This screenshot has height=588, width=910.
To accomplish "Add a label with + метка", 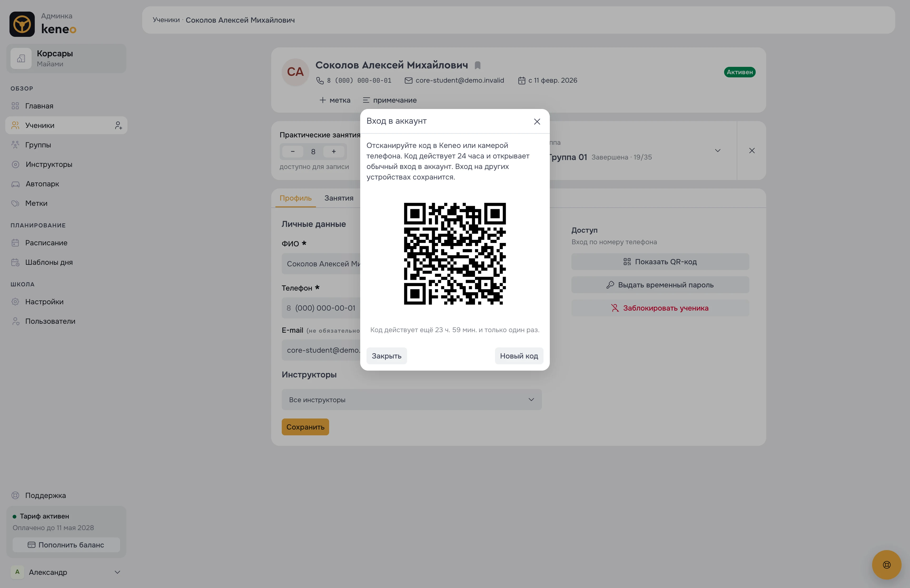I will (335, 100).
